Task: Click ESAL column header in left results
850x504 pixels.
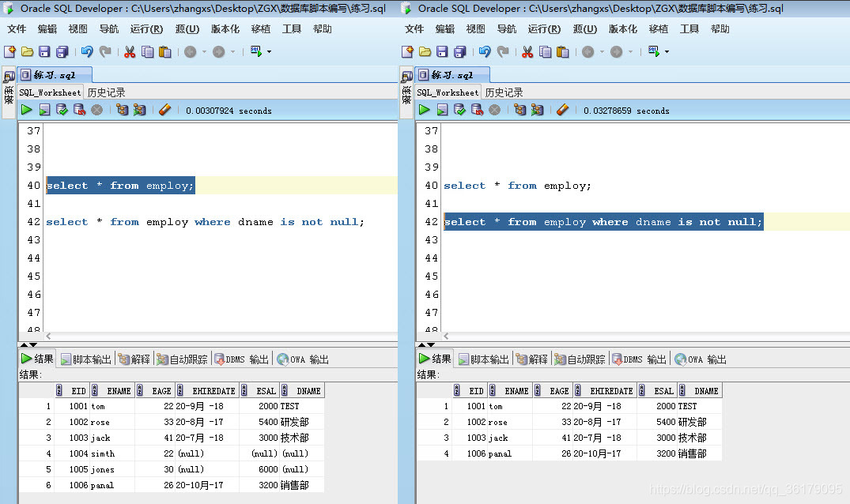Action: [x=259, y=391]
